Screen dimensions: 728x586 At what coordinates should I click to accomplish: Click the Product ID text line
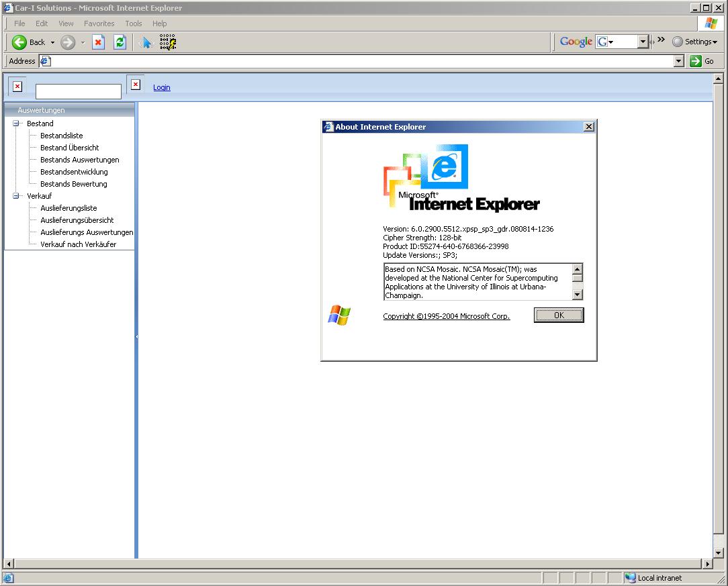tap(446, 246)
